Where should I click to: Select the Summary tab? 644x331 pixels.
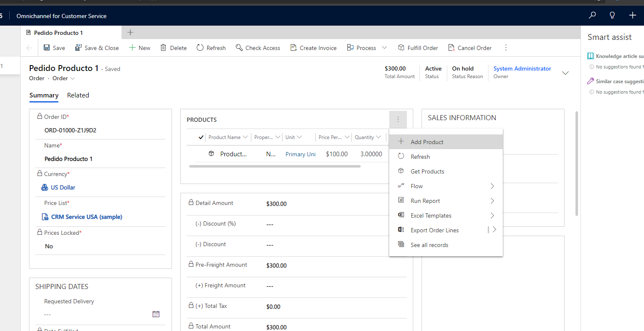(x=44, y=95)
